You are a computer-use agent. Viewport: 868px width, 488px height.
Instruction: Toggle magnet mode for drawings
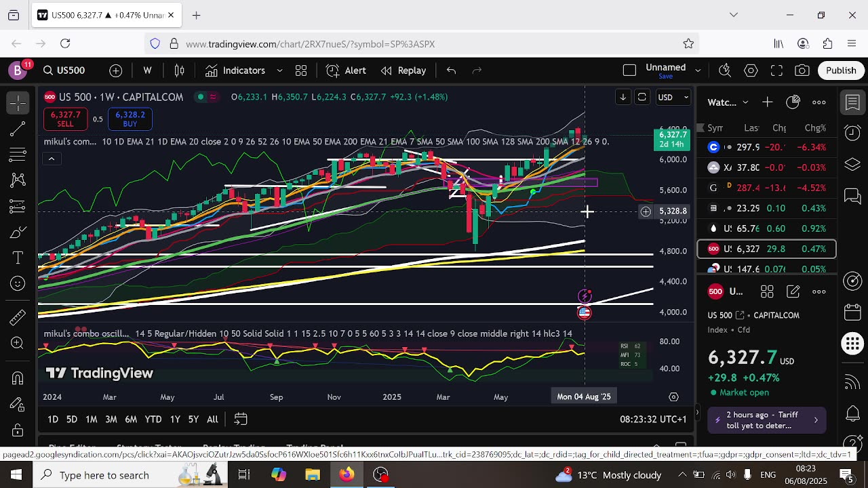coord(18,378)
